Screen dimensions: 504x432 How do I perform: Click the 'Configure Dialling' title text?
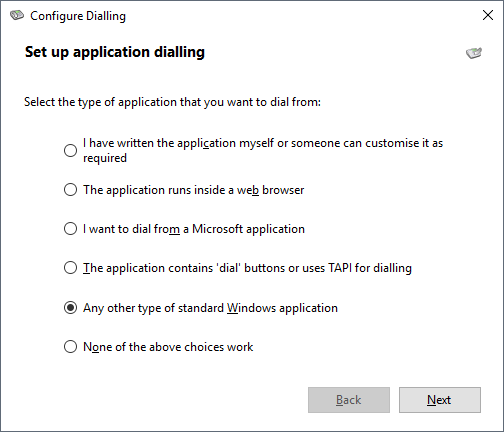tap(78, 16)
